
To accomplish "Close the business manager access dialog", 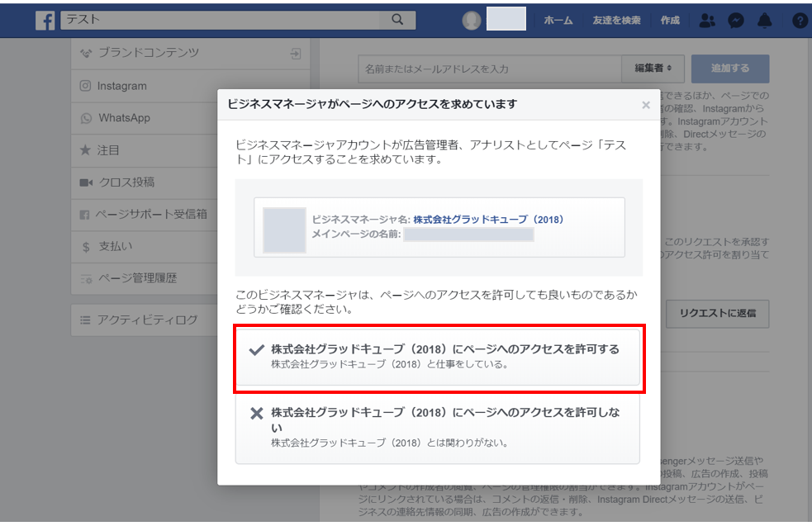I will click(x=646, y=105).
